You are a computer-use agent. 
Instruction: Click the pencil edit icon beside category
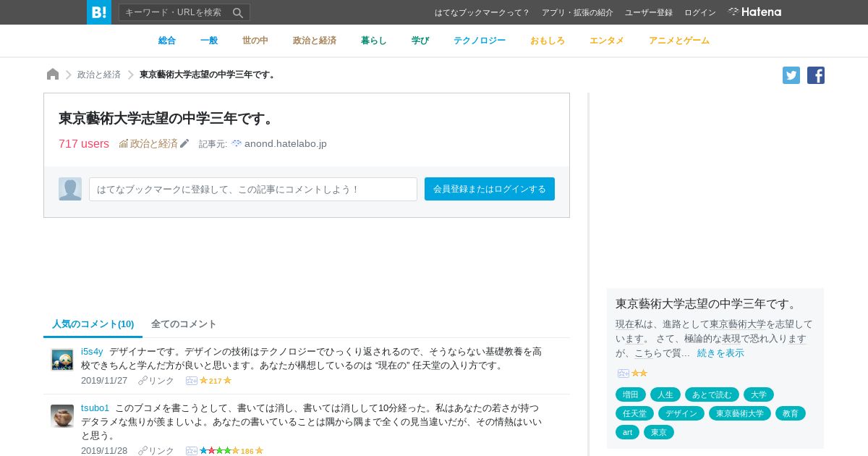pyautogui.click(x=184, y=143)
